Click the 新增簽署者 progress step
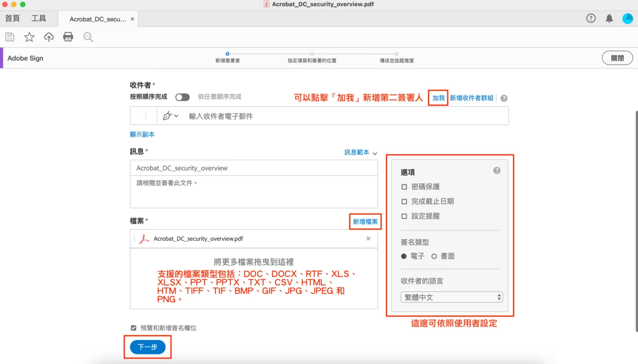This screenshot has width=638, height=364. coord(228,58)
